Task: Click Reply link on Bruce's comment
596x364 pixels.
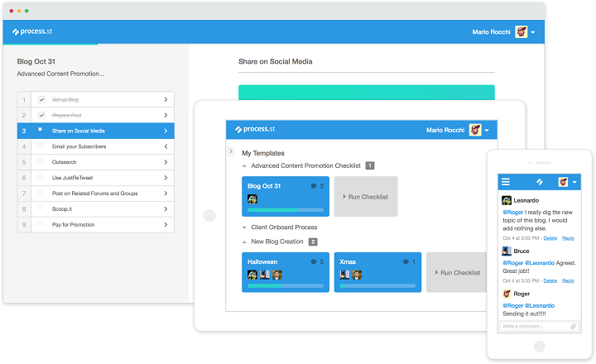Action: (x=568, y=280)
